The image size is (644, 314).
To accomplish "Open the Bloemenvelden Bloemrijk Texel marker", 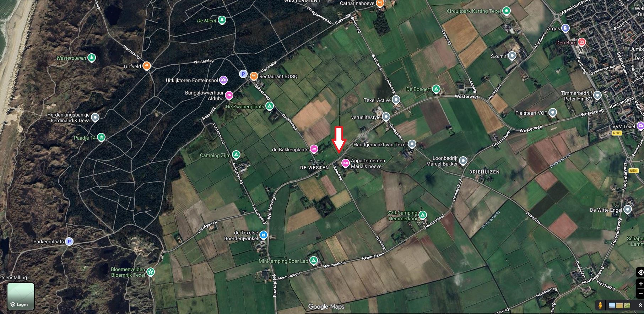I will click(x=151, y=272).
